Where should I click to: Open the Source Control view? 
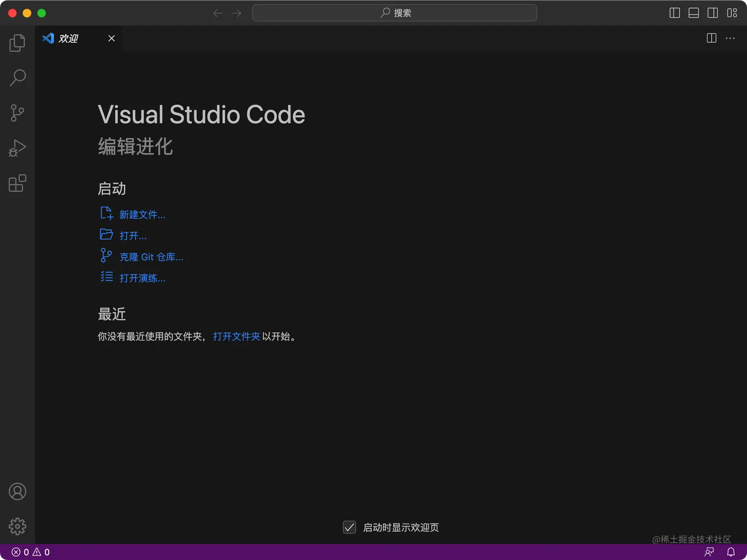pos(17,113)
